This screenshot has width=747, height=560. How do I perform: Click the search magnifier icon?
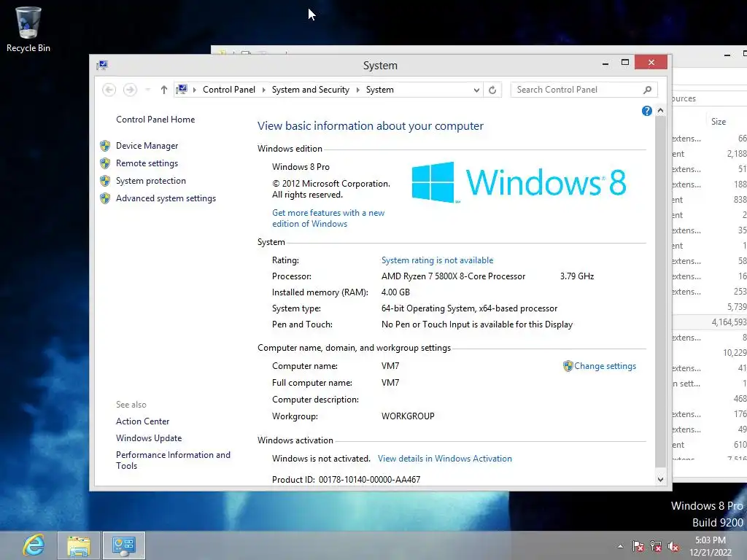pyautogui.click(x=647, y=90)
